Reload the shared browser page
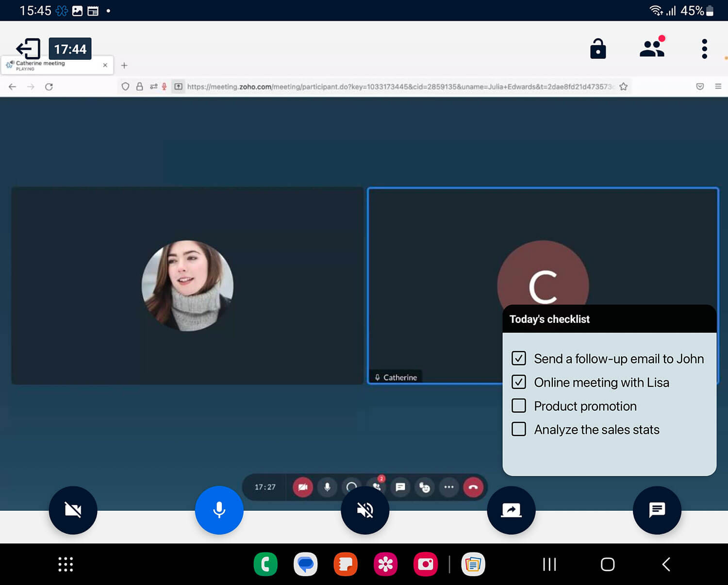This screenshot has width=728, height=585. pyautogui.click(x=49, y=86)
